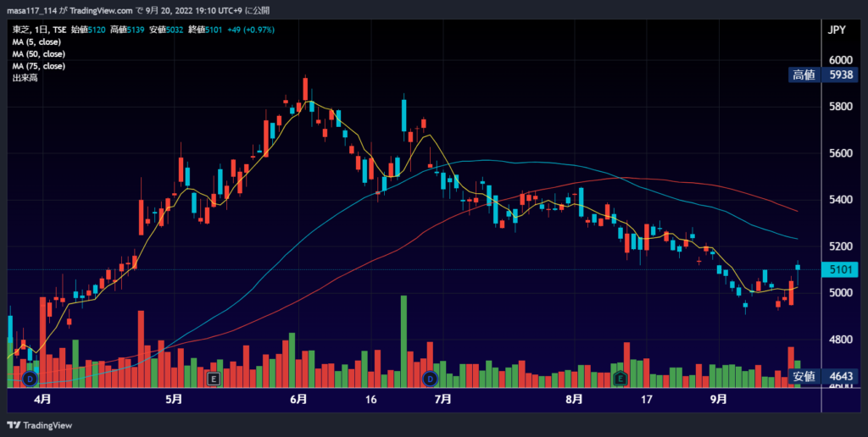The width and height of the screenshot is (868, 437).
Task: Click the MA (5, close) indicator label
Action: coord(36,42)
